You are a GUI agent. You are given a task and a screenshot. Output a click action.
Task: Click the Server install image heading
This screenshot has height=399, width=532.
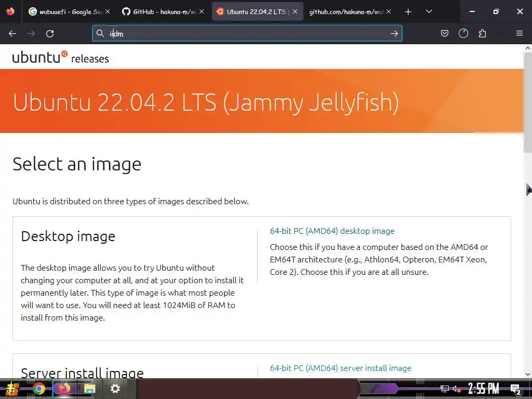(82, 373)
